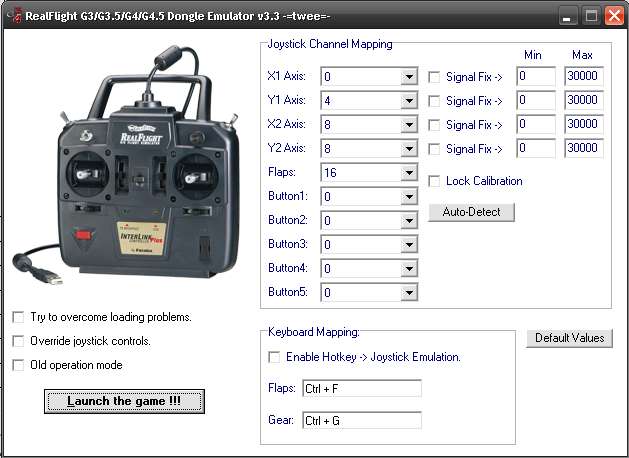This screenshot has height=458, width=629.
Task: Select the Gear hotkey input field
Action: [x=362, y=421]
